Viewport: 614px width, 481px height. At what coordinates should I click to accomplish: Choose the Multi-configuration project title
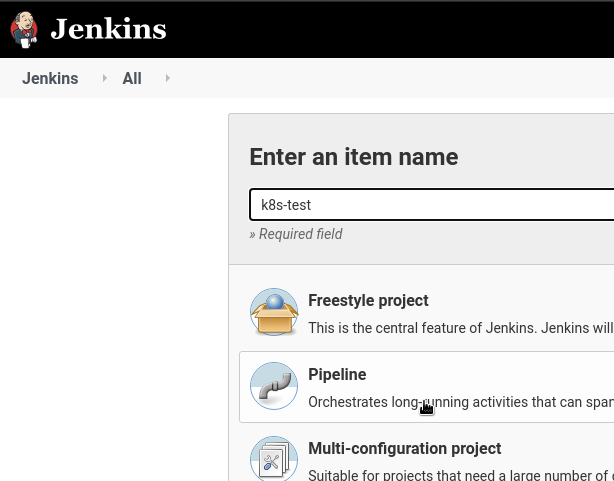tap(405, 448)
